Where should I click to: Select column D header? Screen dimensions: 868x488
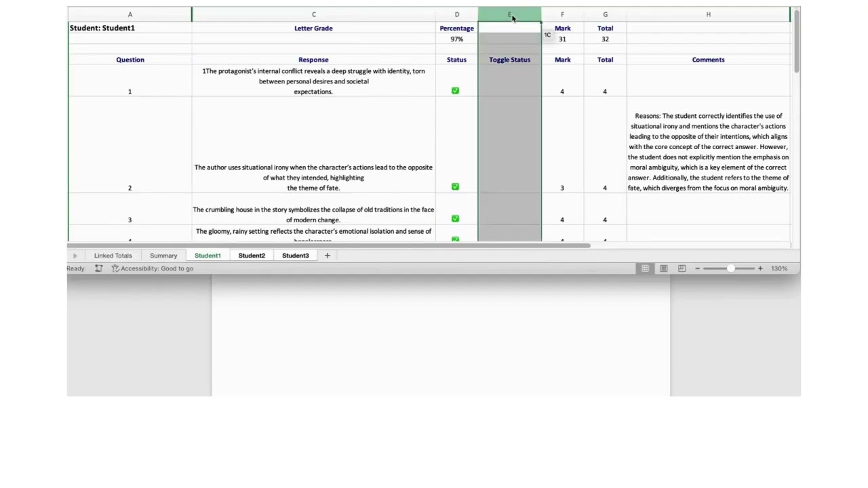(456, 14)
